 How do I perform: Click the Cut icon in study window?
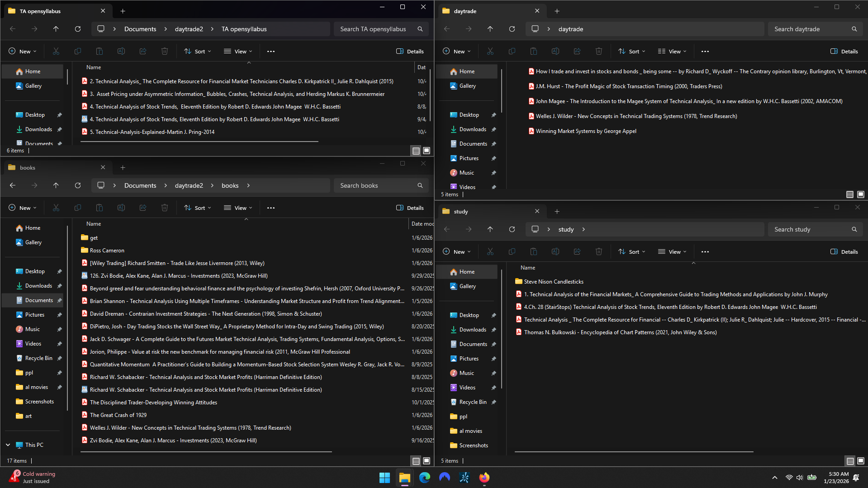click(490, 252)
